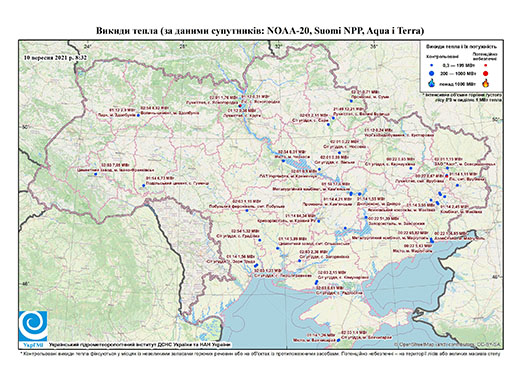Image resolution: width=520 pixels, height=368 pixels.
Task: Click the UkrGMI spiral logo
Action: [x=33, y=327]
